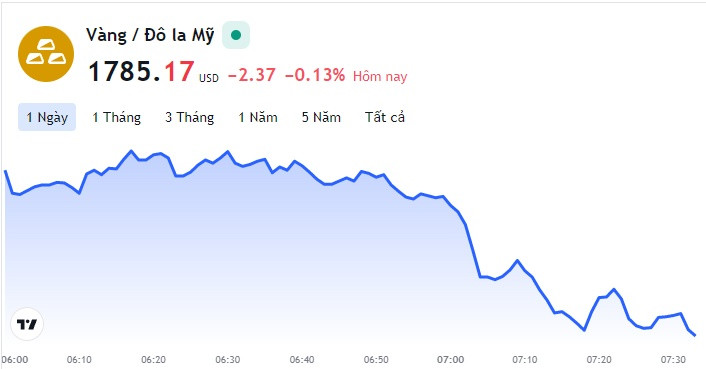Select the Tất cả range tab
This screenshot has height=369, width=706.
(385, 117)
